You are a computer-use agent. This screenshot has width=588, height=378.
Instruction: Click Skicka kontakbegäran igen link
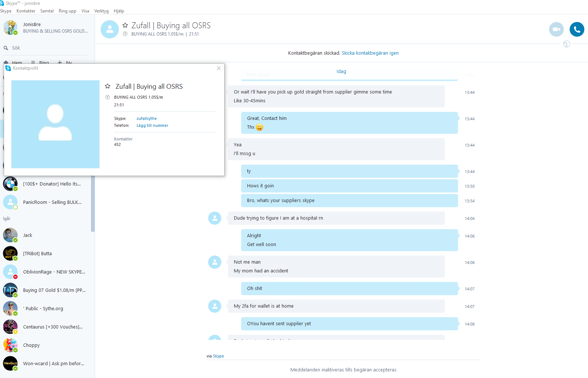(370, 53)
